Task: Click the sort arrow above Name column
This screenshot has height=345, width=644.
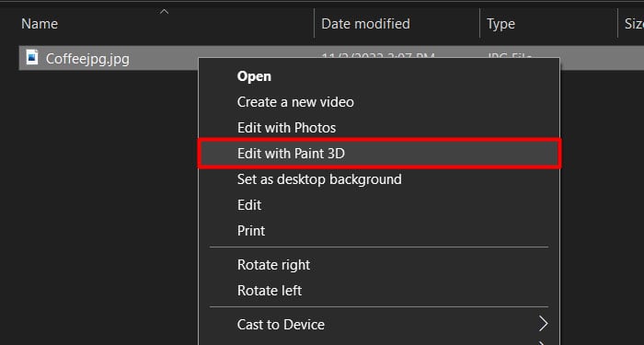Action: tap(165, 11)
